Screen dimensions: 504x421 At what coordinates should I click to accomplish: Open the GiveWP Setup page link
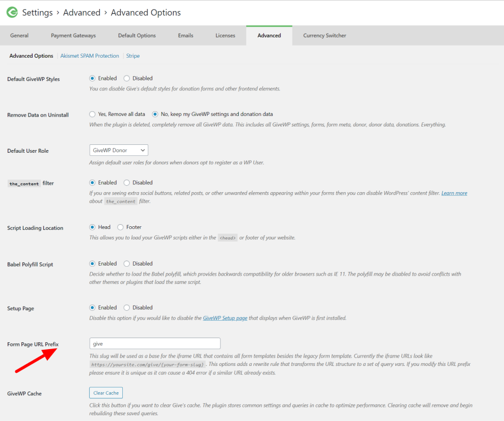225,318
